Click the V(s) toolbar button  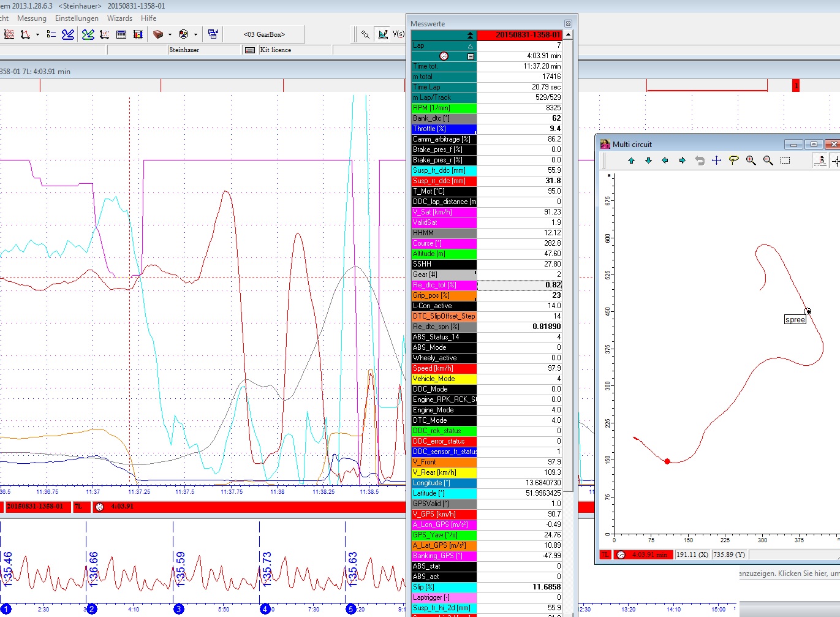(398, 34)
